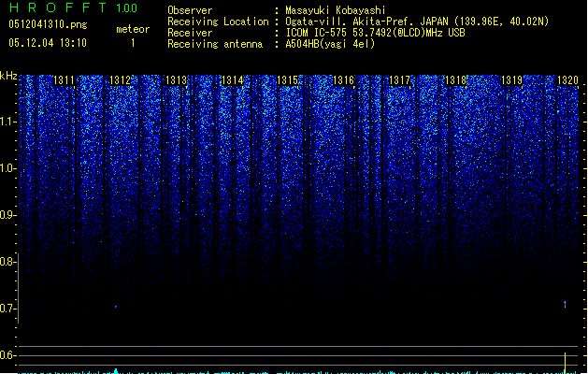
Task: Click the 1.0 kHz frequency label
Action: [8, 168]
